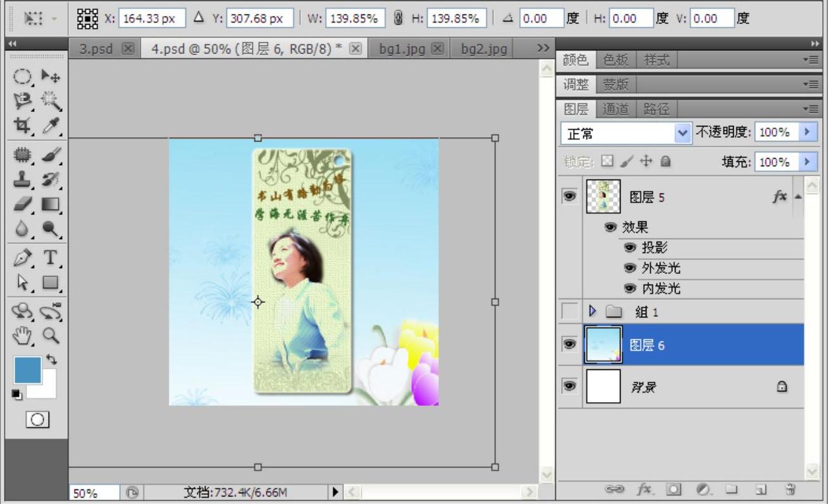Choose the Eyedropper tool

click(50, 125)
